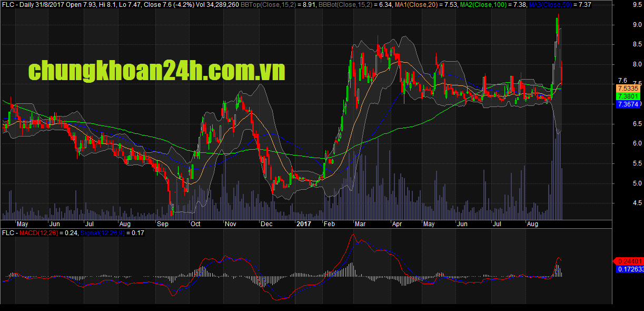Select the Signal(12,26,9) label in lower pane
The image size is (644, 311).
pos(93,232)
